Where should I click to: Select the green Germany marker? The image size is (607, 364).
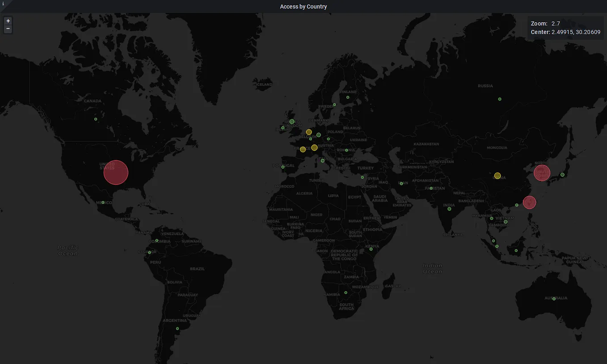click(319, 135)
